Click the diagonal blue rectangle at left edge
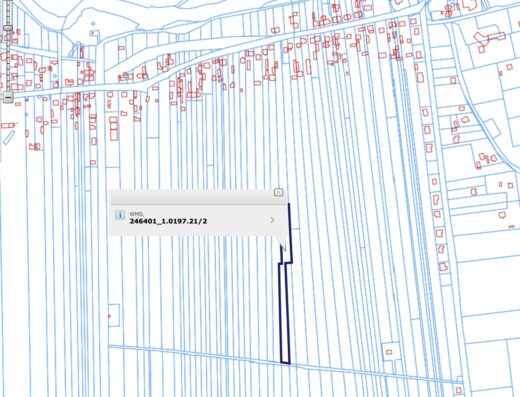 pos(9,137)
